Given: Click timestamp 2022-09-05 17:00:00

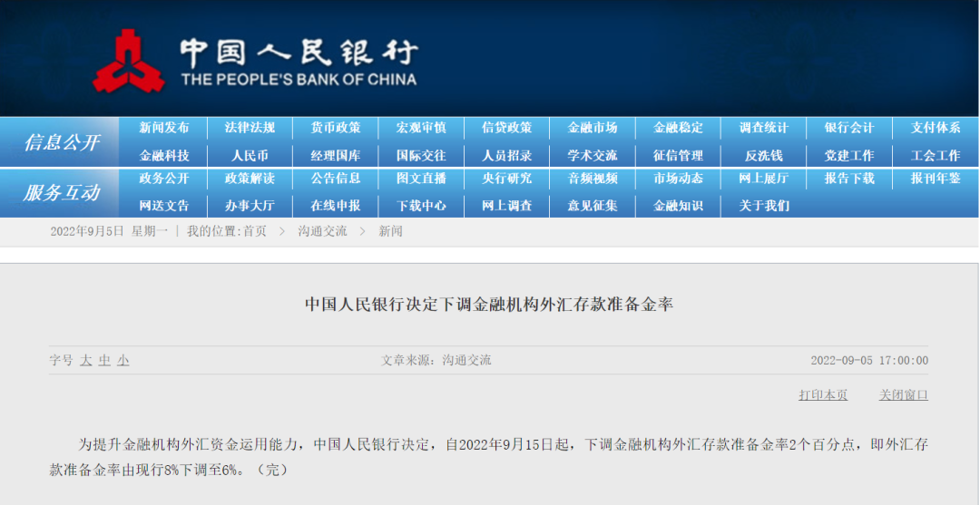Looking at the screenshot, I should click(x=869, y=360).
